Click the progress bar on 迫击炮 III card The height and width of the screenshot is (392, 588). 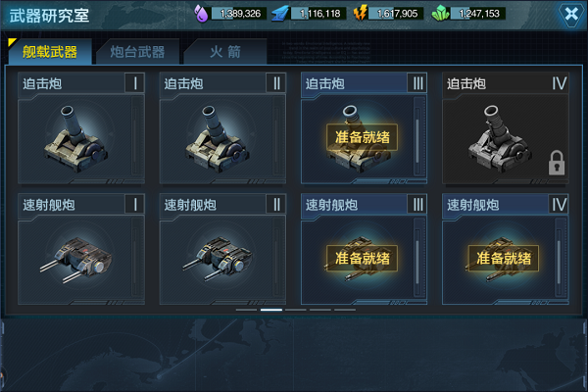pyautogui.click(x=417, y=136)
